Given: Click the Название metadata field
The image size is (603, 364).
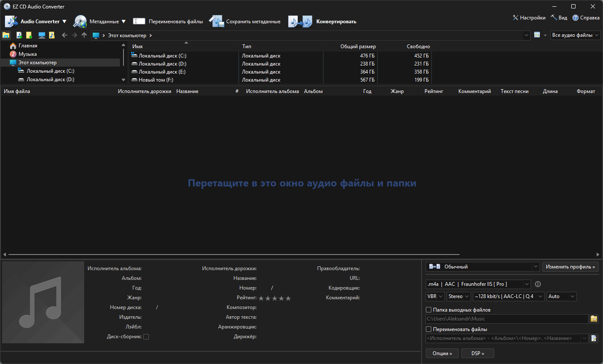Looking at the screenshot, I should pos(285,278).
